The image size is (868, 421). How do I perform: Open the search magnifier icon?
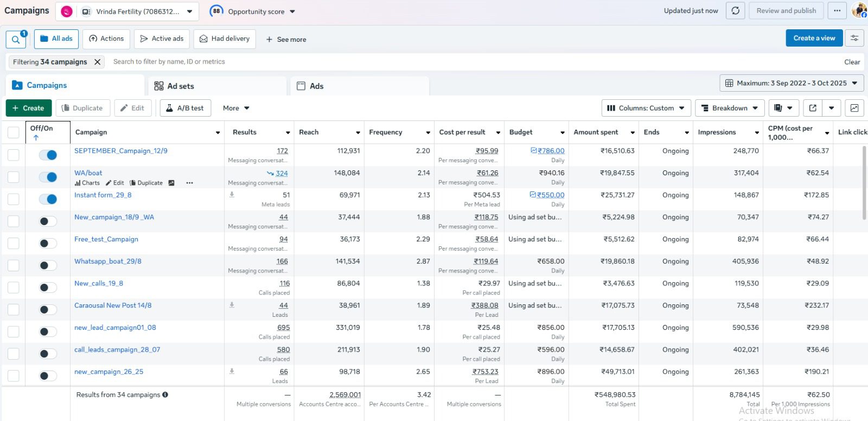point(16,39)
